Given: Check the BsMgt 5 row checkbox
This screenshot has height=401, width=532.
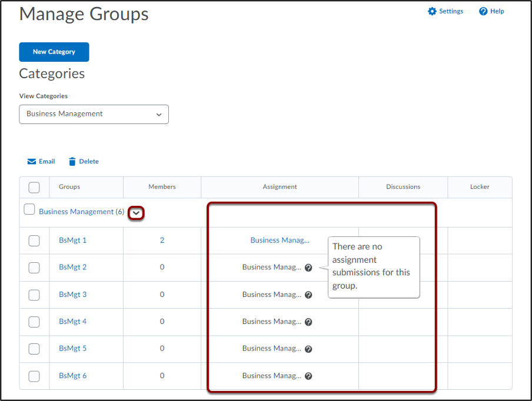Looking at the screenshot, I should pos(34,349).
